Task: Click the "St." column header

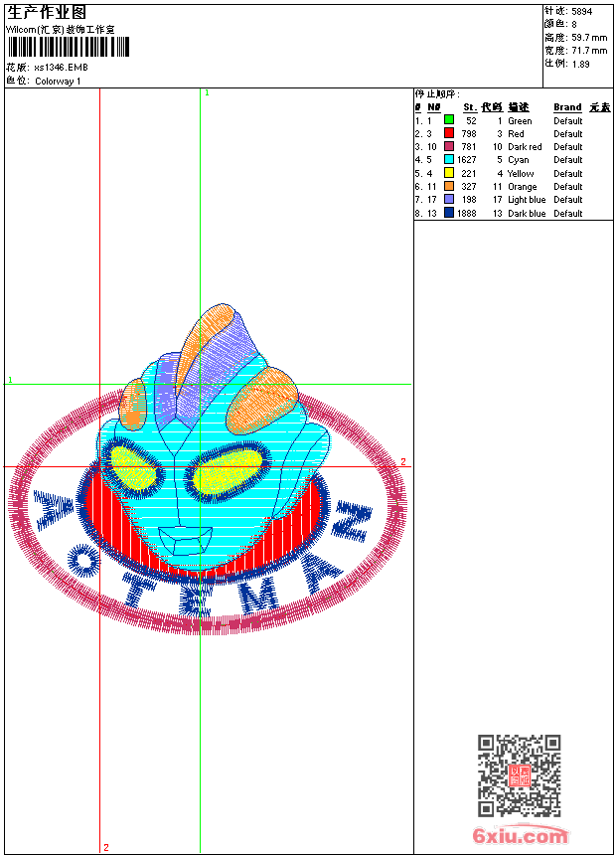Action: [470, 107]
